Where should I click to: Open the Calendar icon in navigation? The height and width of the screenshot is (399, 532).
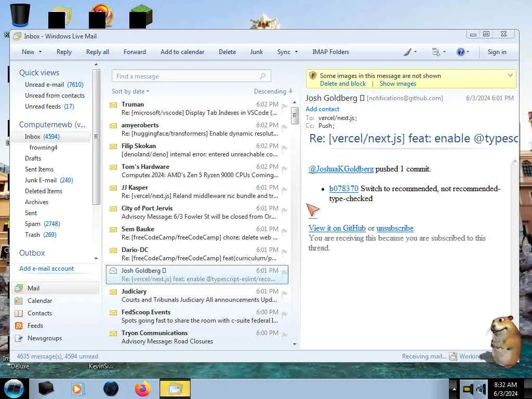click(19, 301)
